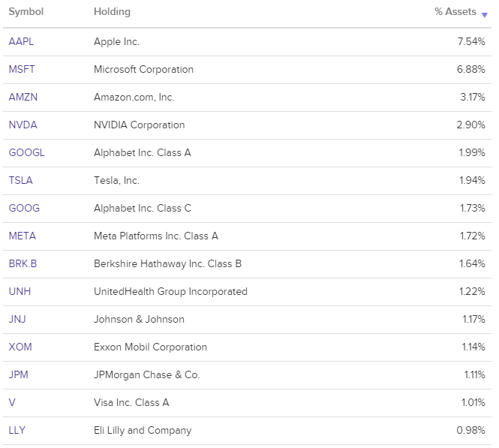Open the UNH symbol link
The width and height of the screenshot is (499, 448).
click(20, 291)
